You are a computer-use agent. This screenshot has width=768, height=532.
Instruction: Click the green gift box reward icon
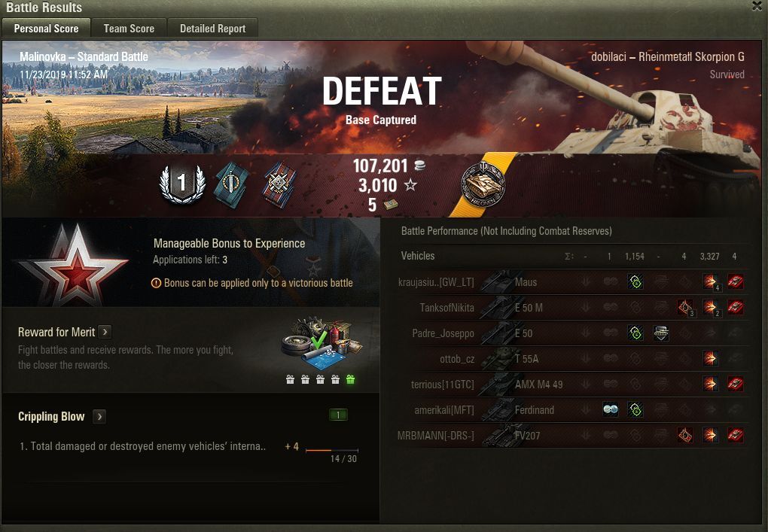[x=350, y=379]
